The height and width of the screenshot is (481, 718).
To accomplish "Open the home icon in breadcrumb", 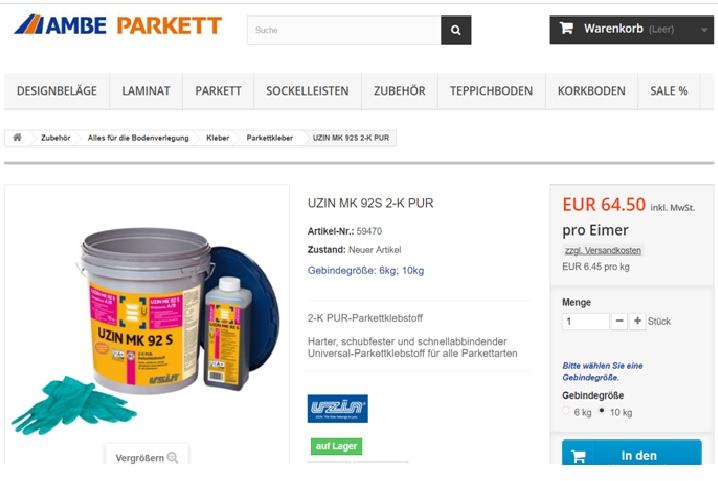I will [x=17, y=137].
